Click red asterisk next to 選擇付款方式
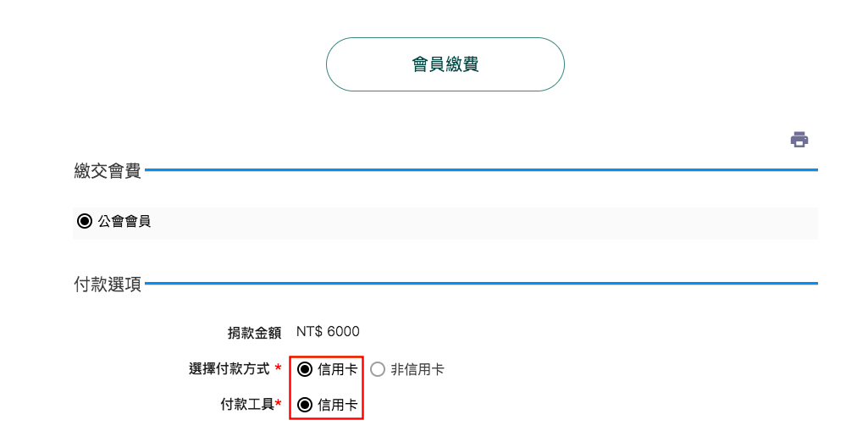This screenshot has height=431, width=868. click(x=278, y=368)
